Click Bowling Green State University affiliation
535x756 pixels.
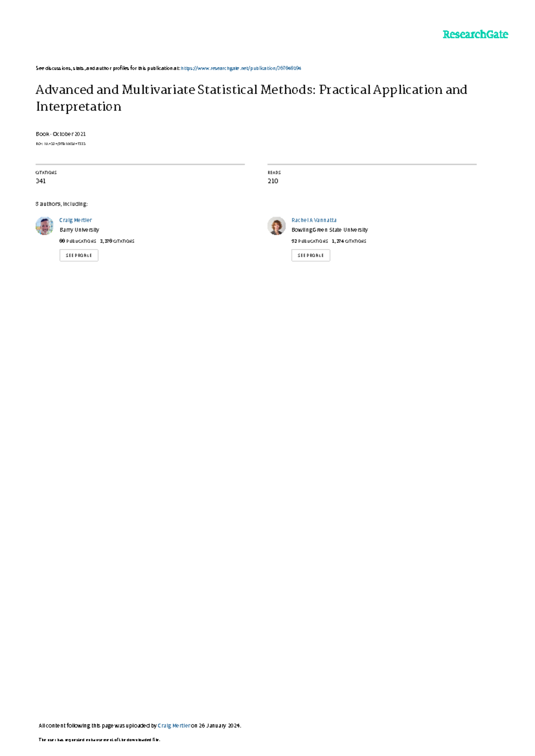pos(329,230)
